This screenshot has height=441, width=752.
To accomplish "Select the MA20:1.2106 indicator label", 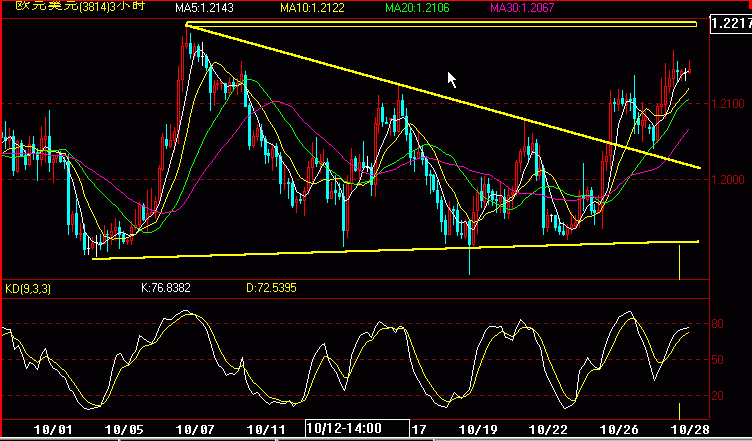I will click(x=417, y=8).
